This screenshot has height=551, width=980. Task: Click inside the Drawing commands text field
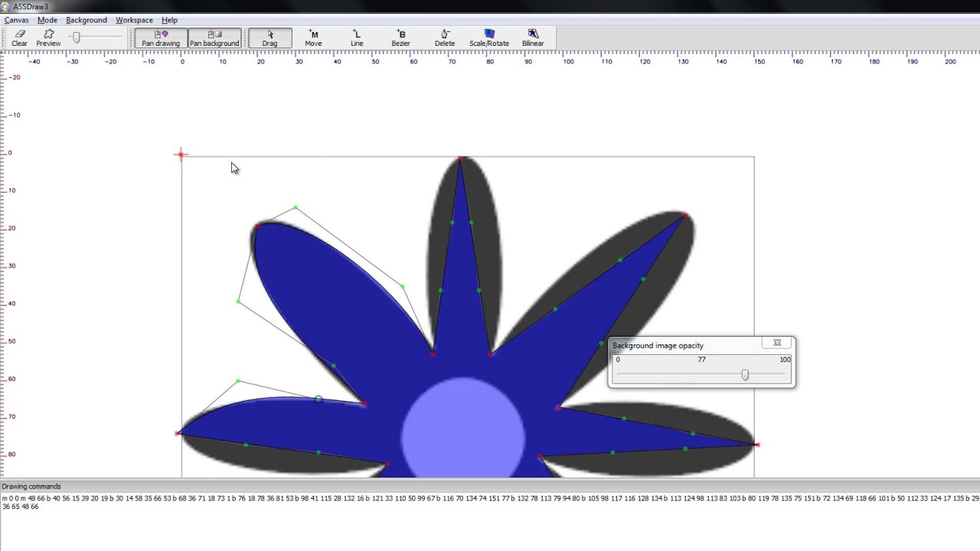tap(490, 521)
